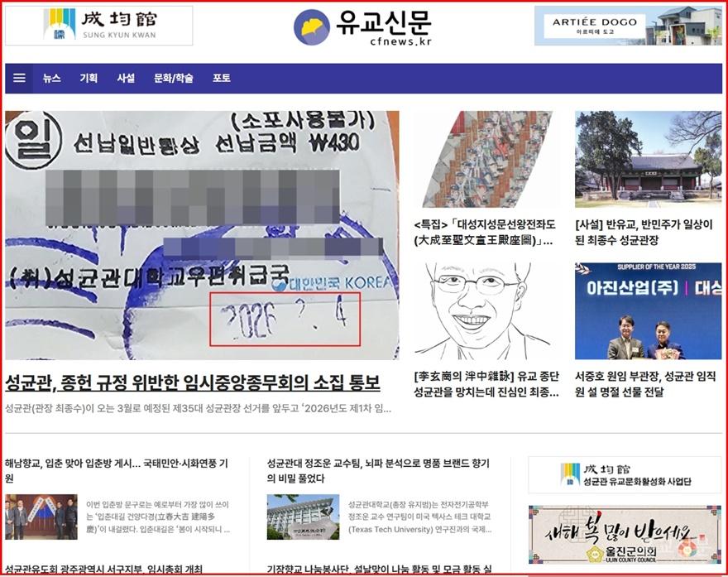Click the 울진군의회 새해 복 많이 받으세요 banner
The image size is (728, 577).
point(625,535)
